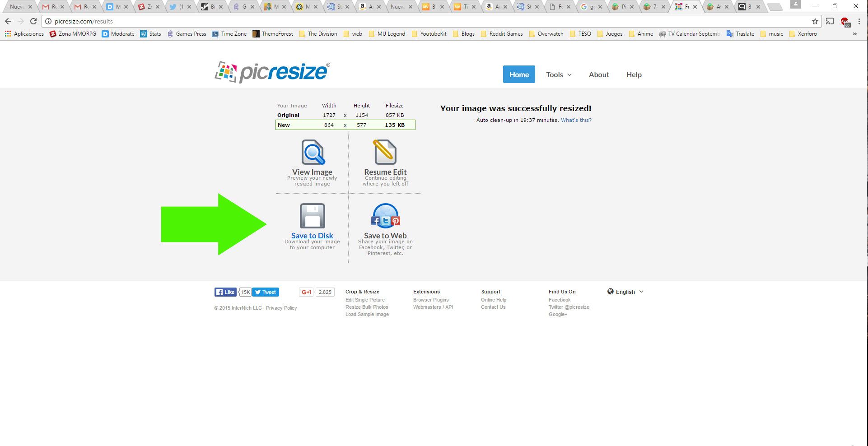Image resolution: width=868 pixels, height=446 pixels.
Task: Open the music bookmark folder
Action: point(772,34)
